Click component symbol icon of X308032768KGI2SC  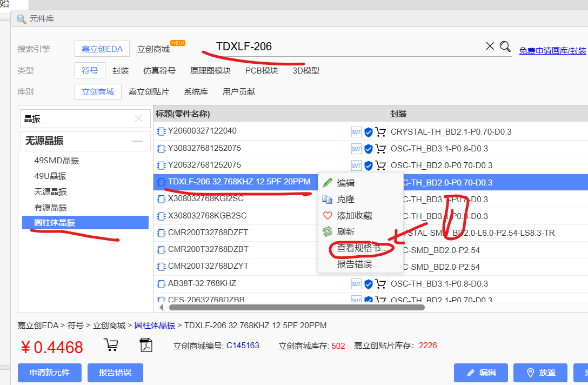coord(161,199)
